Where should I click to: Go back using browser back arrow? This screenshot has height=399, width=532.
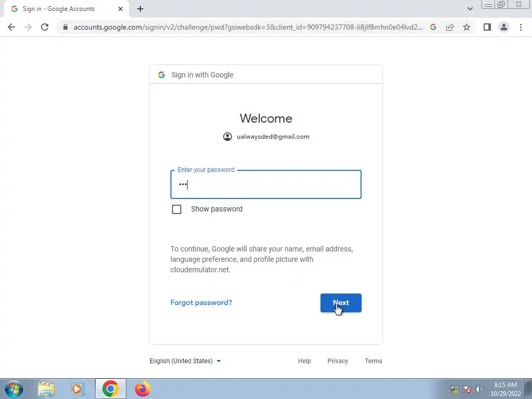click(x=11, y=27)
